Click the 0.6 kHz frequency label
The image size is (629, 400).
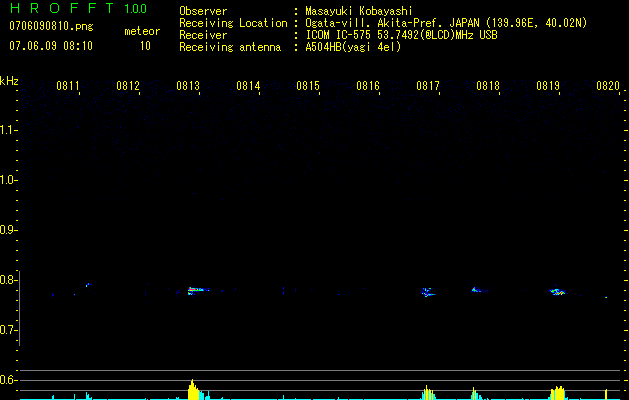(x=8, y=380)
